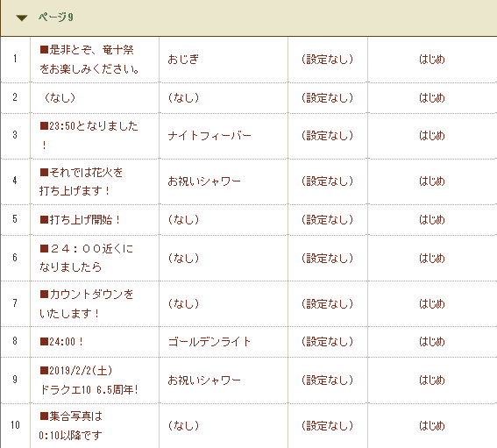Select ■打ち上げ開始！ text in row 5
Image resolution: width=497 pixels, height=448 pixels.
[x=80, y=220]
